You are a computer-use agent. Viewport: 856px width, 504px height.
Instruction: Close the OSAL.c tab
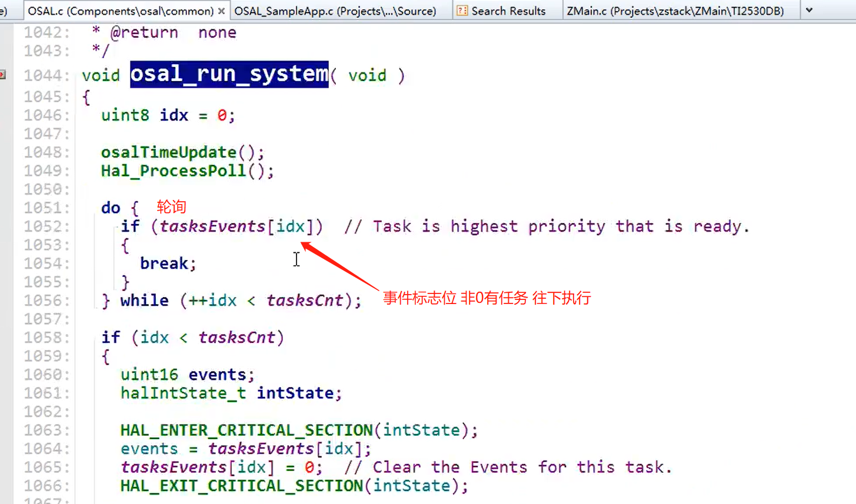221,11
